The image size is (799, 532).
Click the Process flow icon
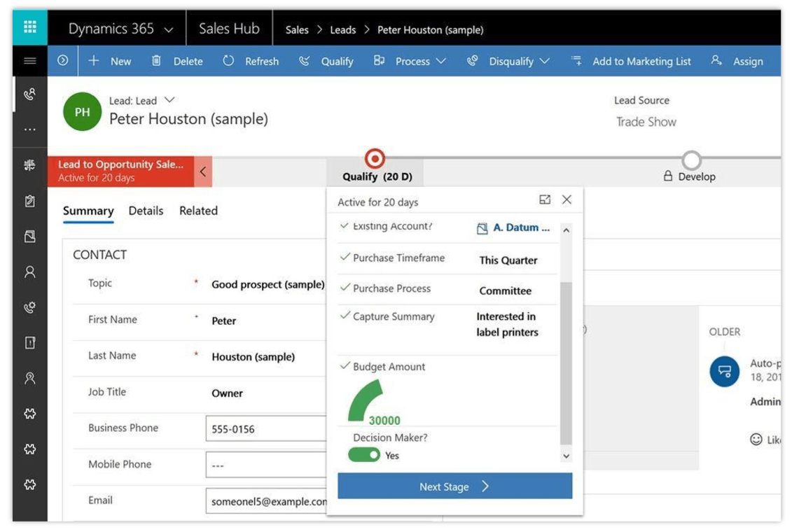(x=379, y=61)
